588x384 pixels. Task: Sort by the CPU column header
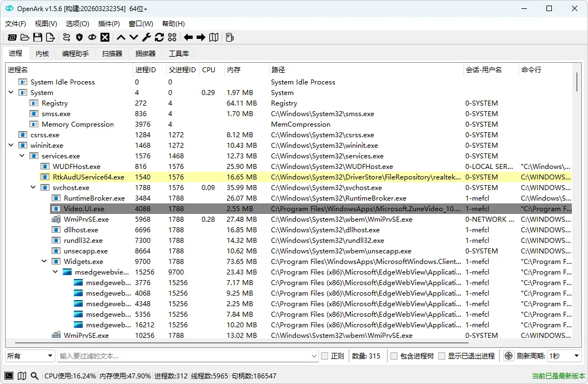[212, 70]
